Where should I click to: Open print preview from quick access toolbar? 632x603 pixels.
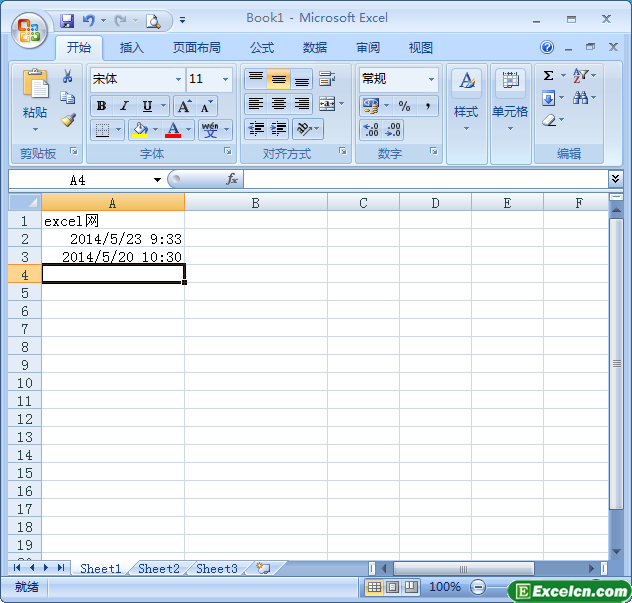pos(153,21)
